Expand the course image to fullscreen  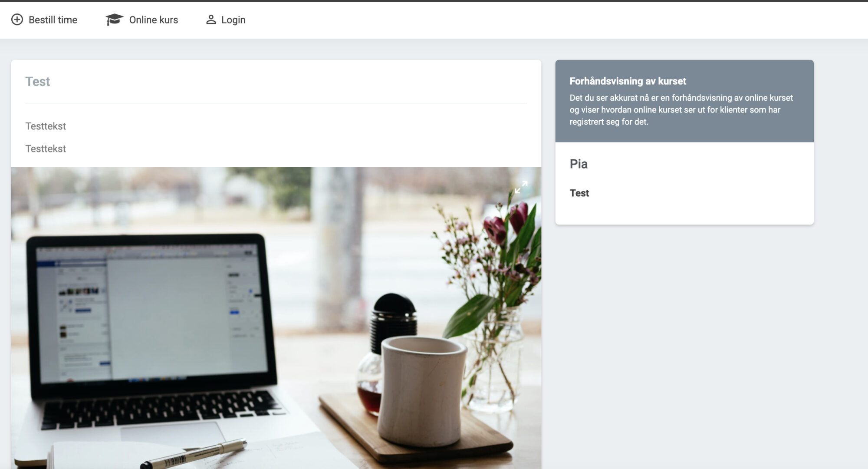click(x=521, y=187)
